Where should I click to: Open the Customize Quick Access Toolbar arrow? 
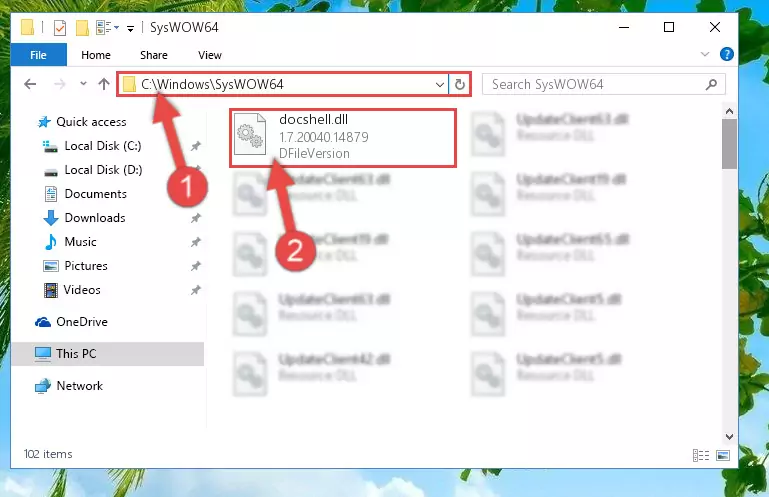click(x=130, y=28)
